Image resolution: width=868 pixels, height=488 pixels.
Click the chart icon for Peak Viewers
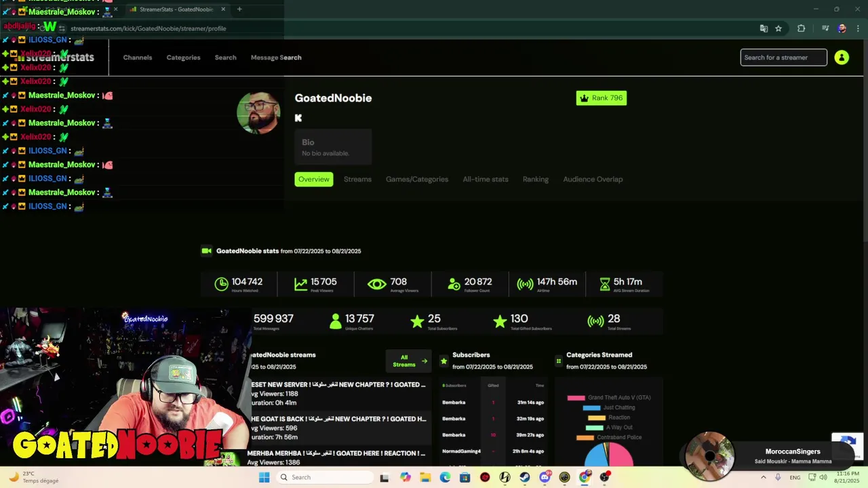click(x=300, y=285)
